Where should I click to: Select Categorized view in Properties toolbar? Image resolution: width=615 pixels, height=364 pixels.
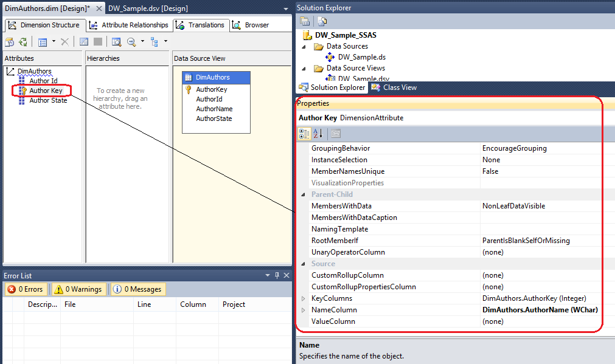(304, 134)
